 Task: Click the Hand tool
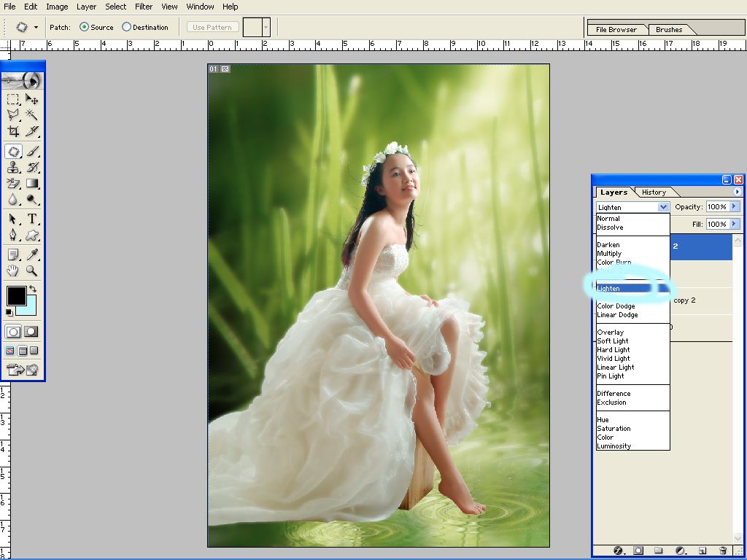tap(13, 271)
